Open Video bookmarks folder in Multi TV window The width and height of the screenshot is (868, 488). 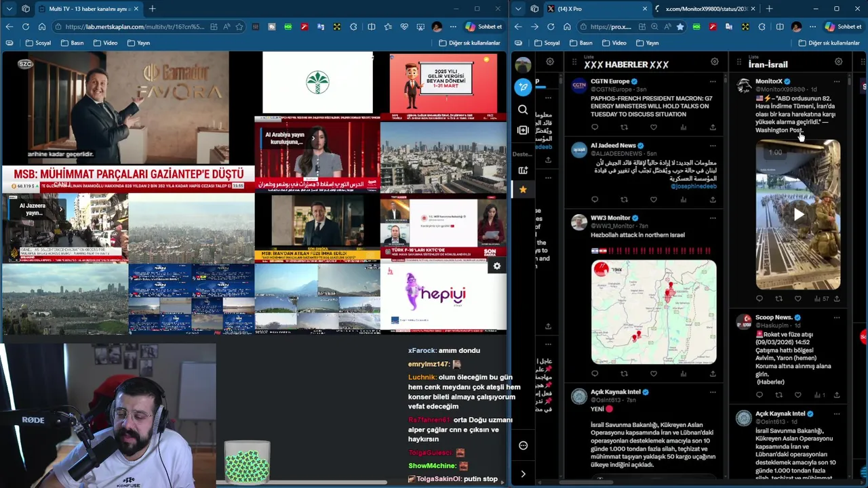[105, 43]
